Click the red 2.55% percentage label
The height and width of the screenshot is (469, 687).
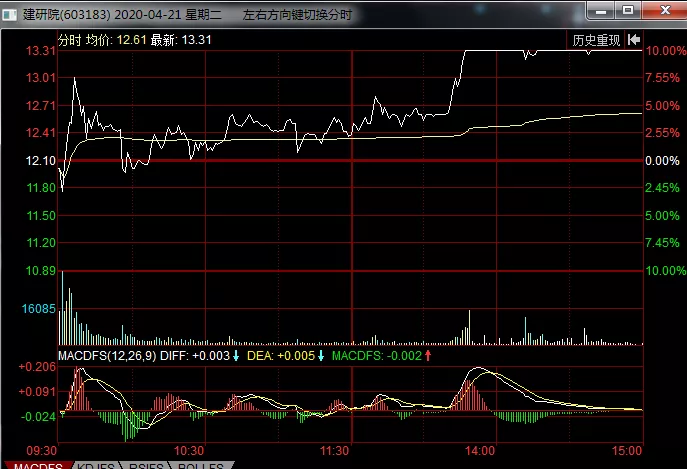(x=662, y=133)
